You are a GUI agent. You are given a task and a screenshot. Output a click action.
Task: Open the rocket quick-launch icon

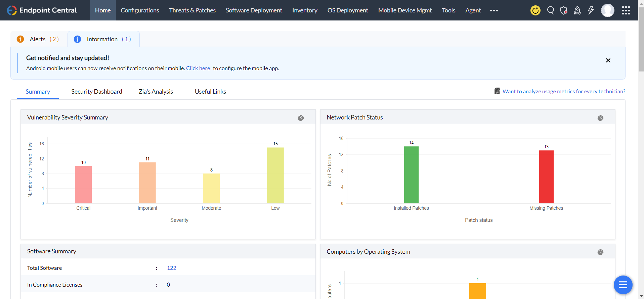(577, 10)
